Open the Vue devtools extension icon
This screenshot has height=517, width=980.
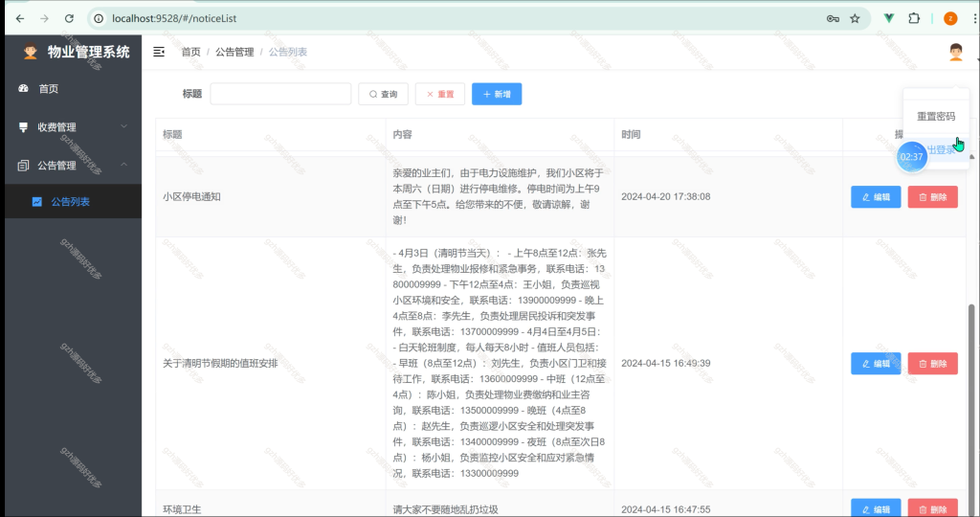tap(889, 19)
